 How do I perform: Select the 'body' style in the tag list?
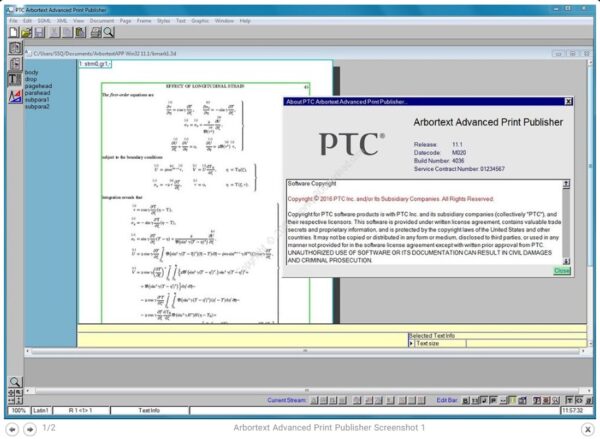(x=31, y=72)
